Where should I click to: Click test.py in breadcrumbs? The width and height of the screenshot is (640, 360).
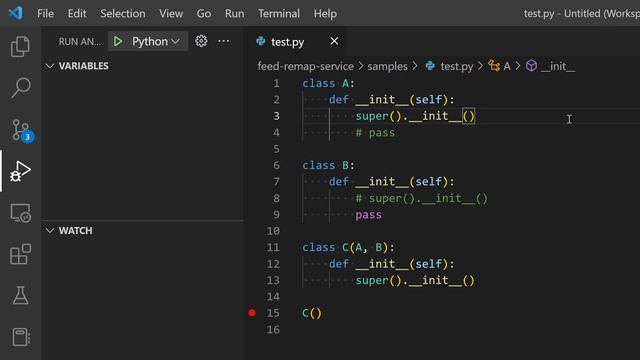(456, 66)
